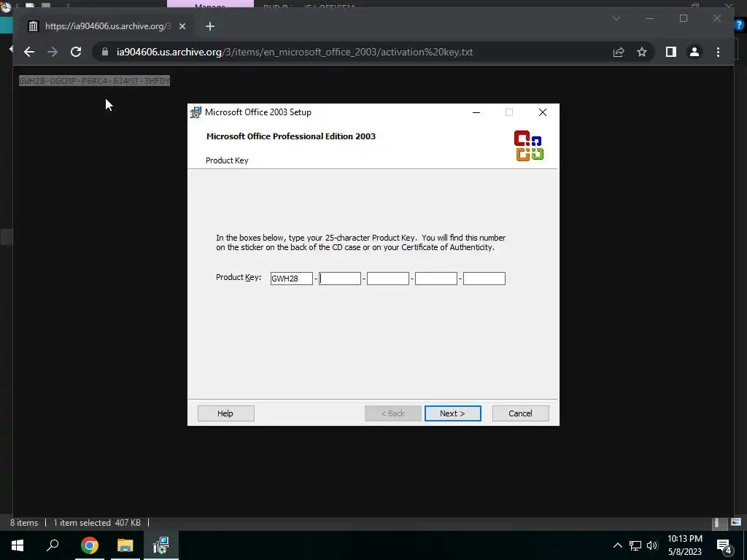Open the Chrome three-dot menu
The height and width of the screenshot is (560, 747).
(718, 52)
